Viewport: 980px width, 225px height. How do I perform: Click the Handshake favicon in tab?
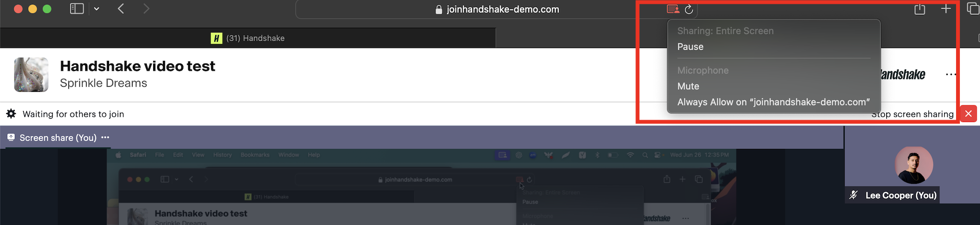(x=216, y=38)
